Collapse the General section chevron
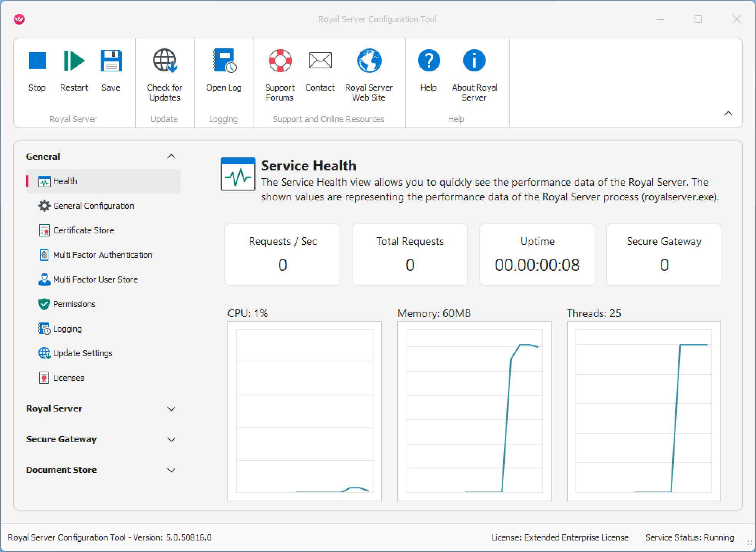Viewport: 756px width, 552px height. [171, 156]
